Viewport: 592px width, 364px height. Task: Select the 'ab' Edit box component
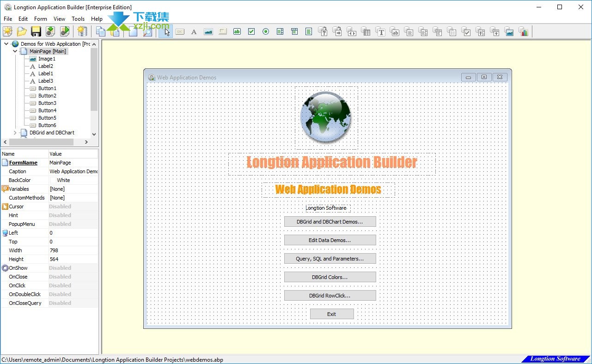point(237,31)
